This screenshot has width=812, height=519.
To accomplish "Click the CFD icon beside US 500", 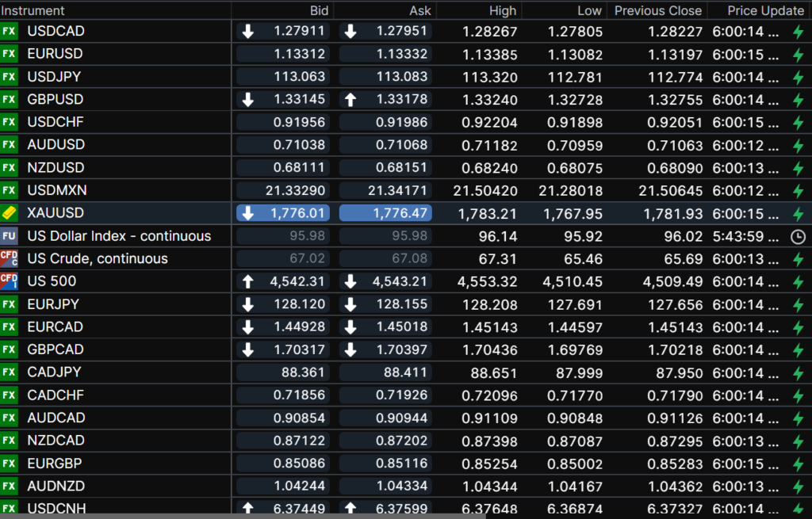I will 10,281.
